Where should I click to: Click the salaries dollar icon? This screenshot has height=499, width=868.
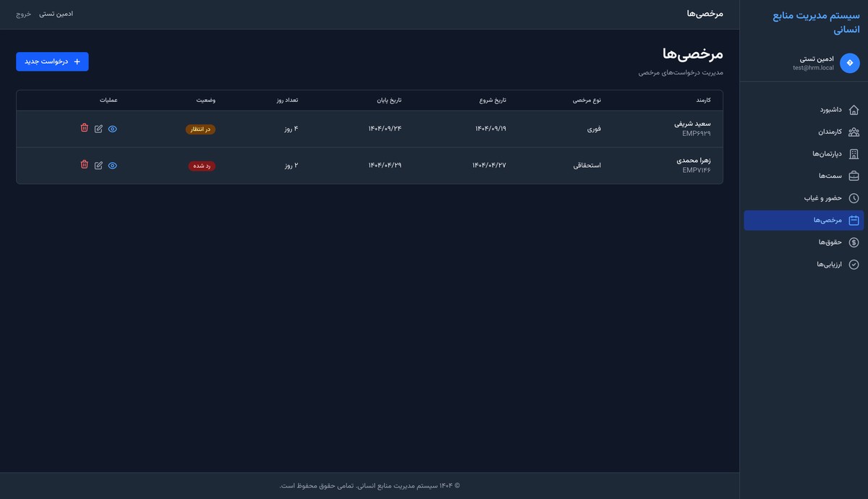tap(854, 242)
